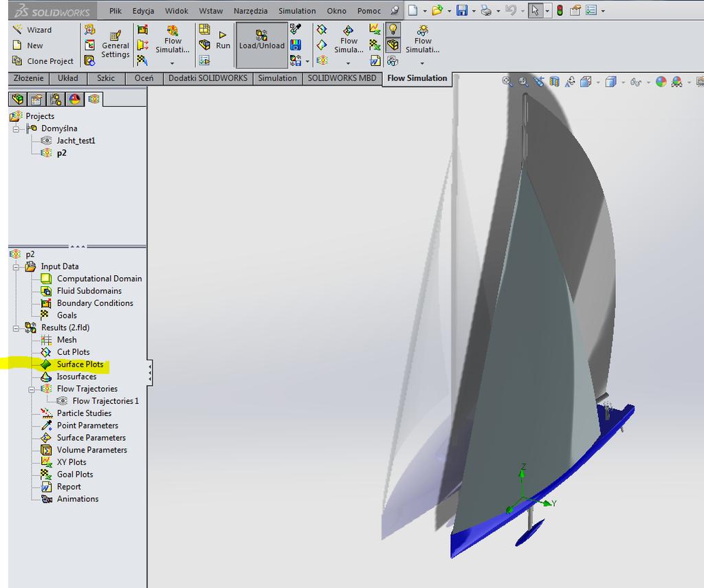704x588 pixels.
Task: Select Particle Studies in the tree
Action: pos(84,413)
